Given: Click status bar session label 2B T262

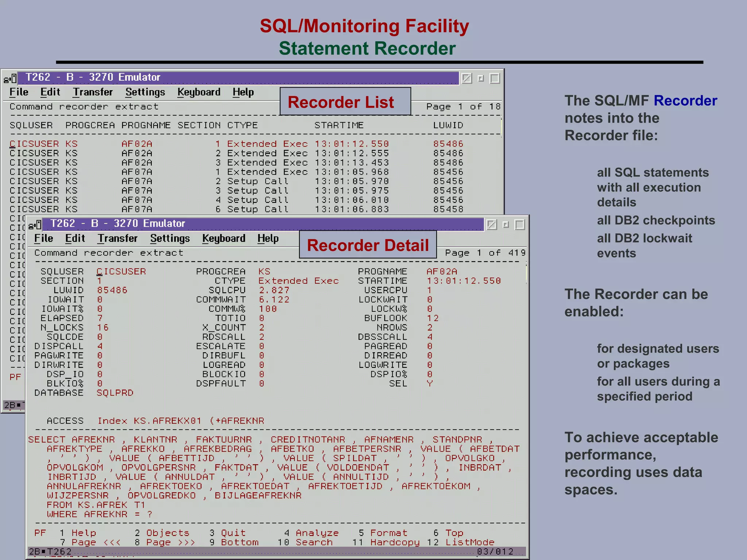Looking at the screenshot, I should coord(50,552).
